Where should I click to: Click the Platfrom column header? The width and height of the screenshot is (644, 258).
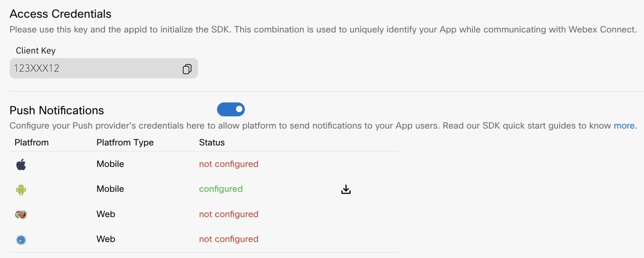[31, 142]
